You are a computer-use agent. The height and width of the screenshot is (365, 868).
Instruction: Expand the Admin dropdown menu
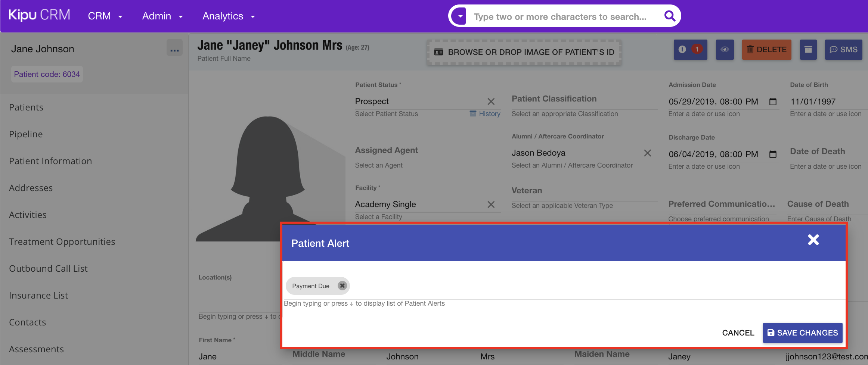(x=162, y=16)
